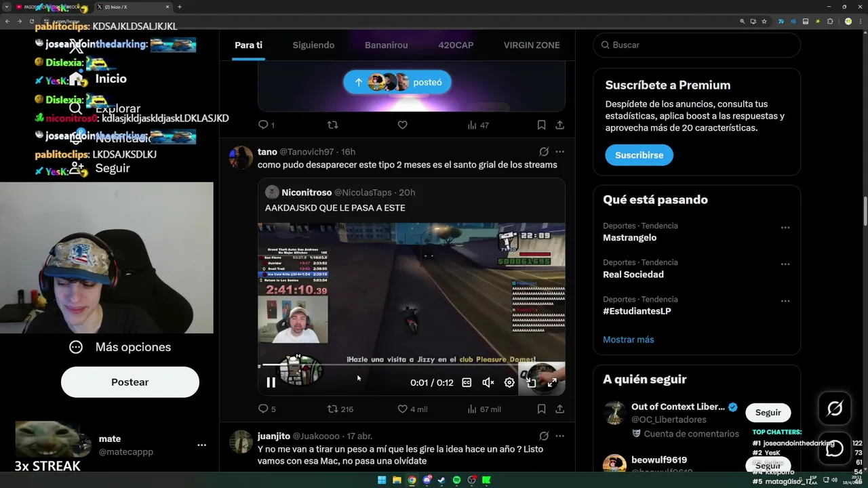This screenshot has width=868, height=488.
Task: Open Windows Start menu
Action: pyautogui.click(x=382, y=480)
